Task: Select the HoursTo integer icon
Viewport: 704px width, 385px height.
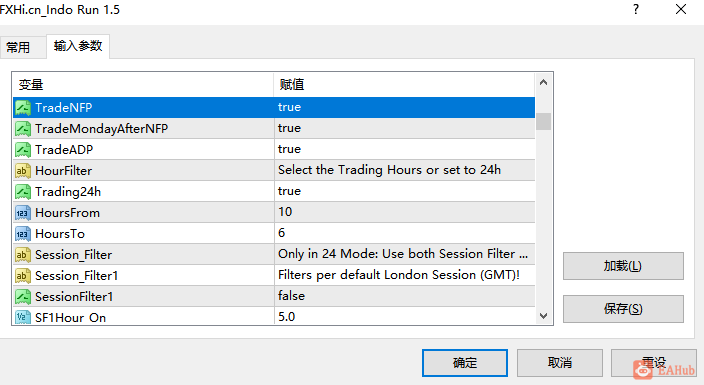Action: click(23, 234)
